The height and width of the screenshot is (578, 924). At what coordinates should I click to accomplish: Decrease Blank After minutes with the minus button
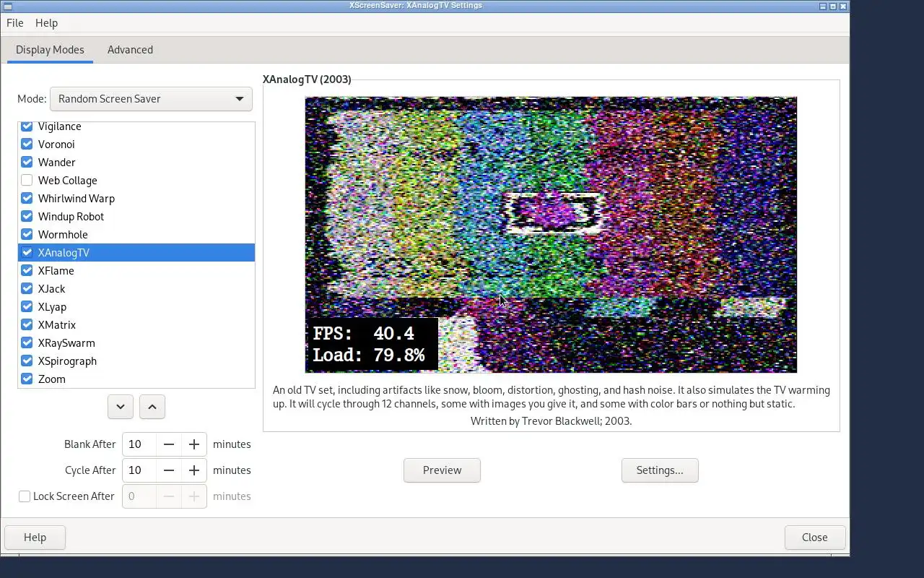point(169,444)
